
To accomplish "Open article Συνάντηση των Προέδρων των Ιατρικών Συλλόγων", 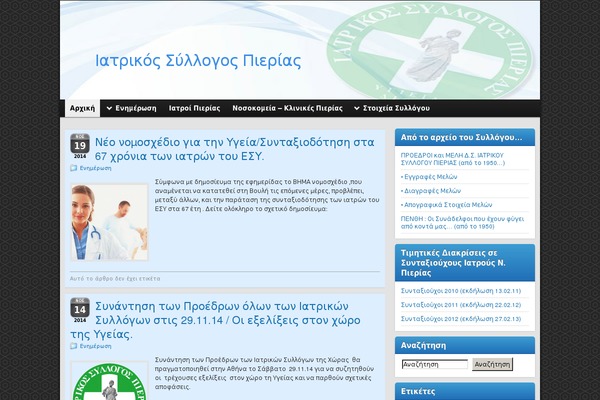I will point(215,320).
